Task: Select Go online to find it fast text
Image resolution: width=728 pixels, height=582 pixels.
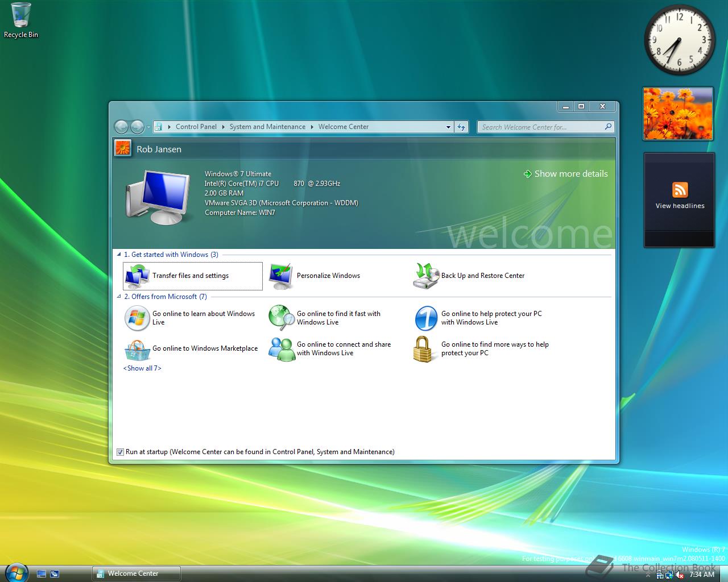Action: [x=338, y=318]
